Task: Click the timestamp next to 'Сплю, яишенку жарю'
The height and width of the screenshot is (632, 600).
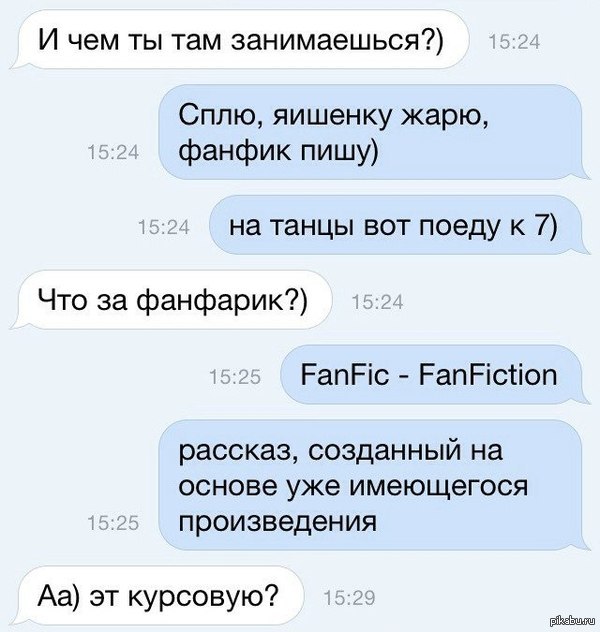Action: (x=113, y=153)
